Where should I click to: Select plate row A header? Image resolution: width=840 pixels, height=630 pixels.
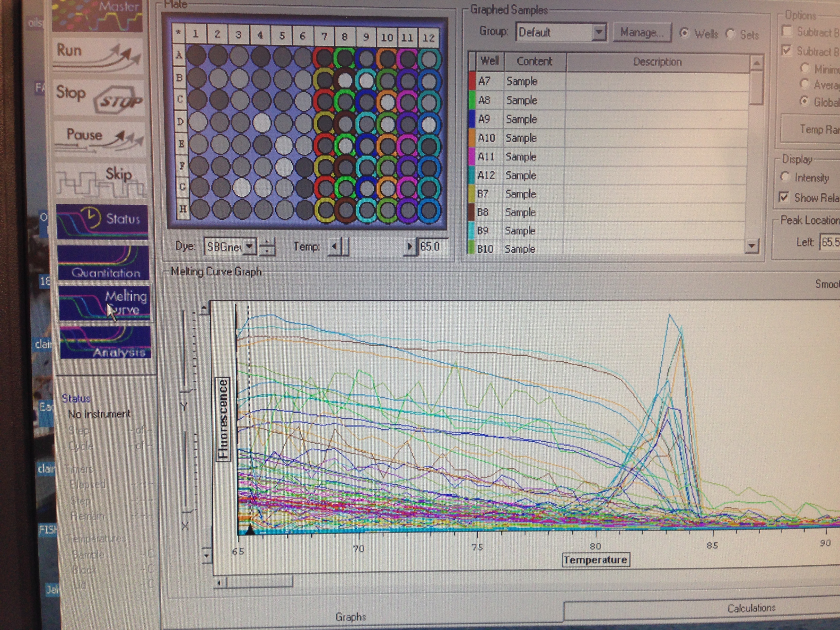(x=179, y=55)
